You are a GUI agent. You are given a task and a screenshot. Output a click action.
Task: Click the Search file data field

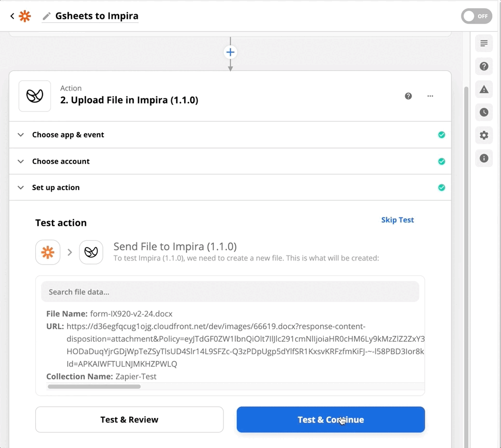click(x=230, y=292)
